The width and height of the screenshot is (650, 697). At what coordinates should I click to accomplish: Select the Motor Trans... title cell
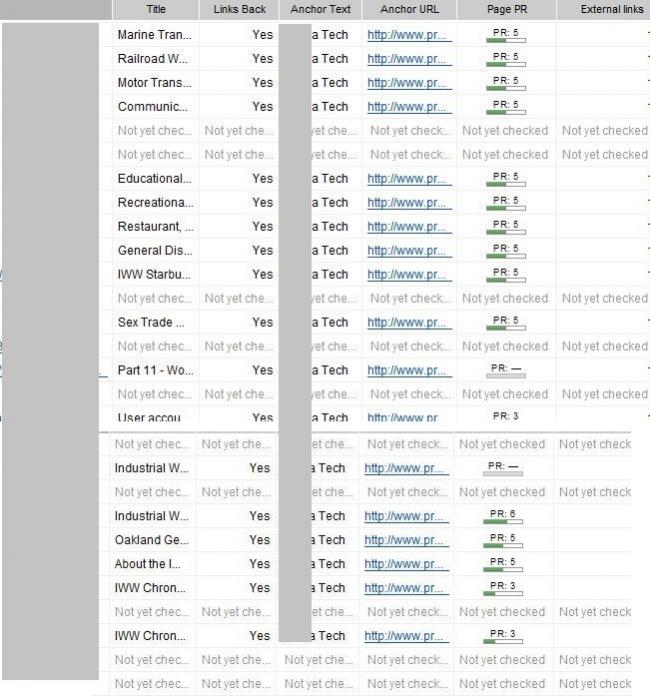154,83
